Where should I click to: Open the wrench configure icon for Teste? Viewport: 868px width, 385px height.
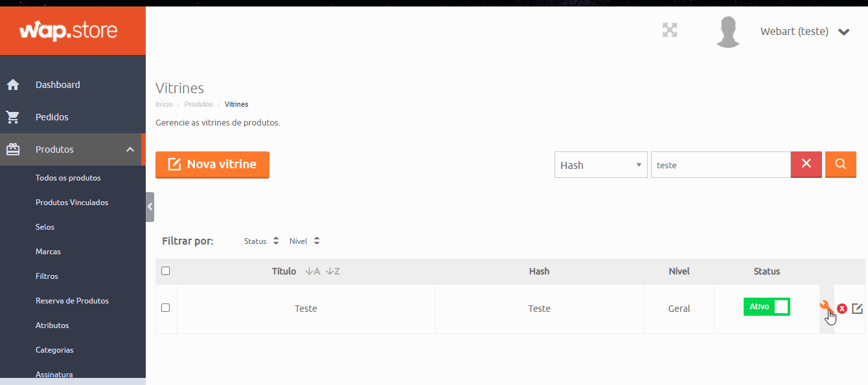(825, 306)
